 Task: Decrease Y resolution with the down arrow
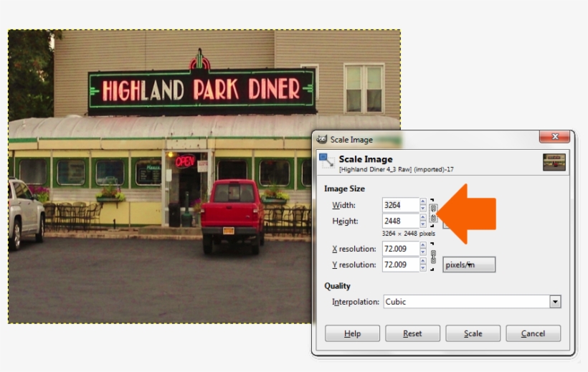pyautogui.click(x=423, y=268)
